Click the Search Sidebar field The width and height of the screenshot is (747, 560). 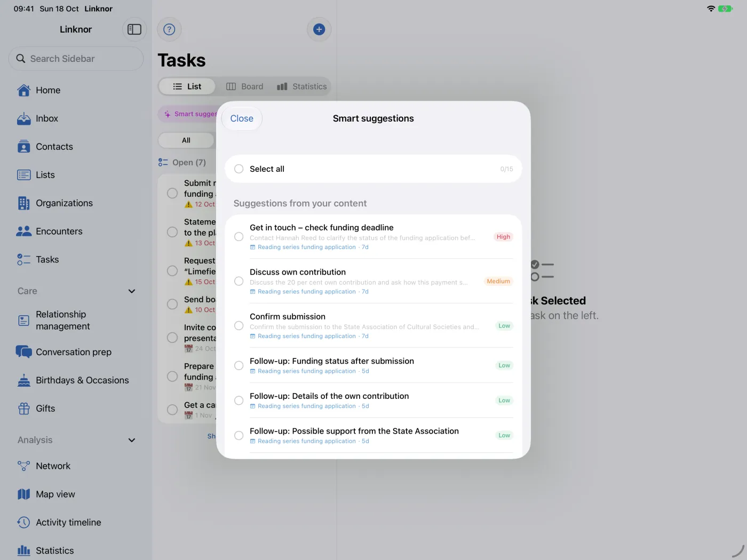(x=76, y=59)
